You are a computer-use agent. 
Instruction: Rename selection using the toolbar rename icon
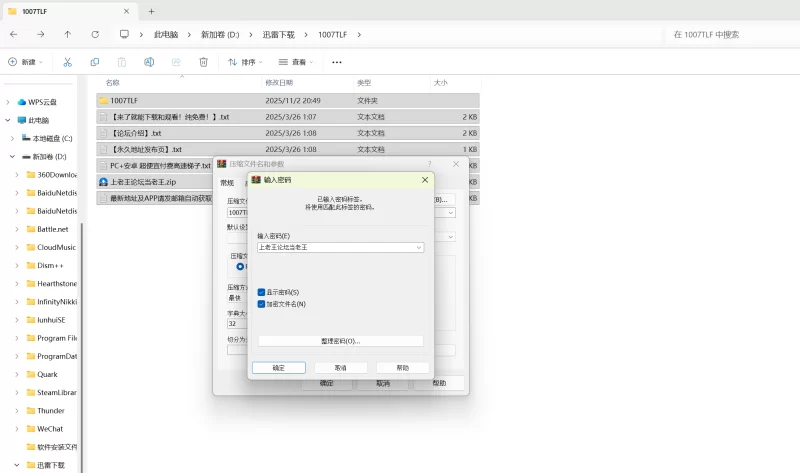(x=149, y=62)
